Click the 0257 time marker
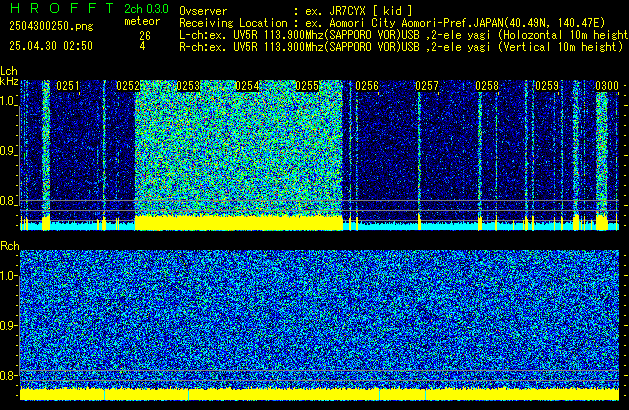This screenshot has height=410, width=629. 427,86
